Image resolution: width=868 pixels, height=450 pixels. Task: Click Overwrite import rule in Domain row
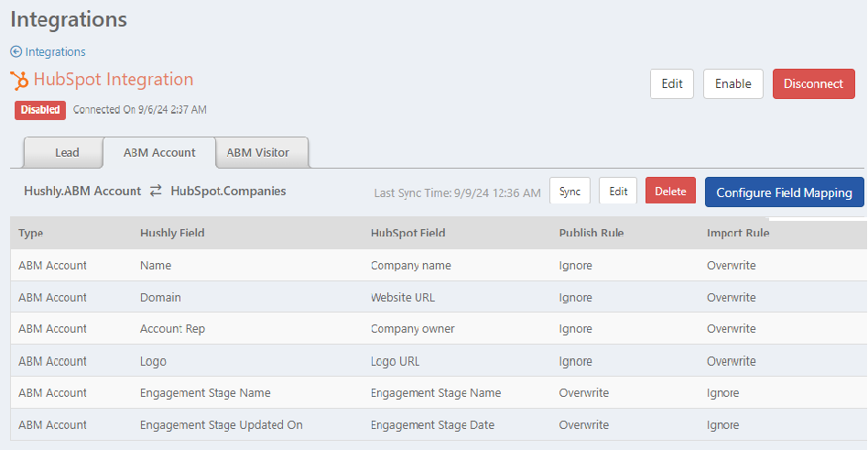coord(732,298)
